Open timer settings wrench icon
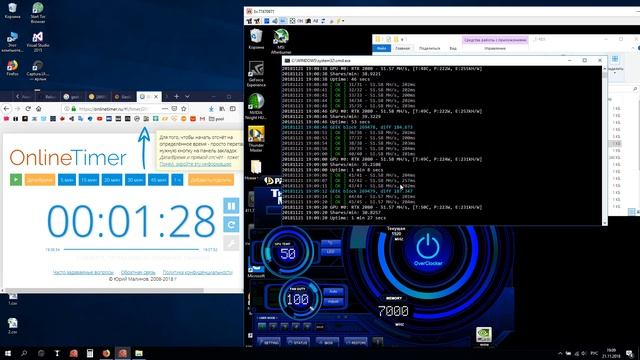Image resolution: width=640 pixels, height=360 pixels. pos(231,243)
